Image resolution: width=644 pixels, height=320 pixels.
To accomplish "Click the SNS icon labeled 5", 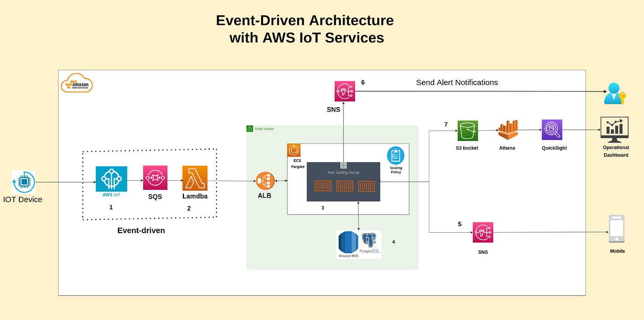I will (483, 232).
